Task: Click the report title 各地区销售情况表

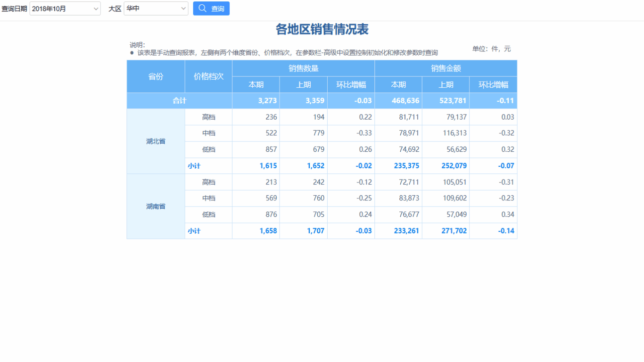Action: pyautogui.click(x=322, y=29)
